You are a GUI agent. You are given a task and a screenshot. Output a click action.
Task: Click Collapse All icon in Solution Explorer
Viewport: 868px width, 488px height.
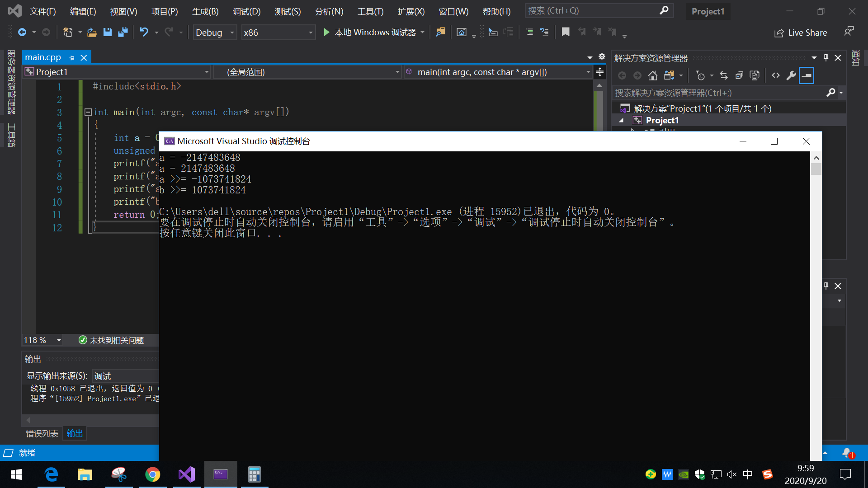[739, 75]
